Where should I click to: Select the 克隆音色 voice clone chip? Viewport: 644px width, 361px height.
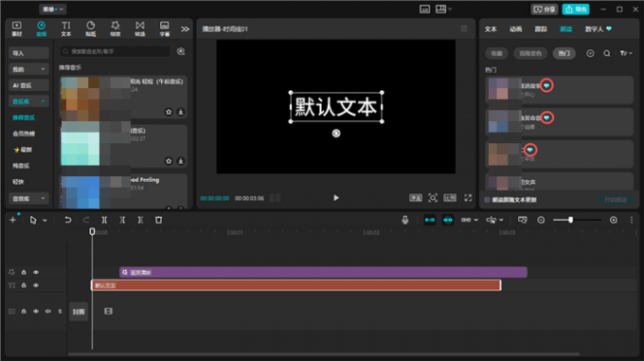coord(530,53)
